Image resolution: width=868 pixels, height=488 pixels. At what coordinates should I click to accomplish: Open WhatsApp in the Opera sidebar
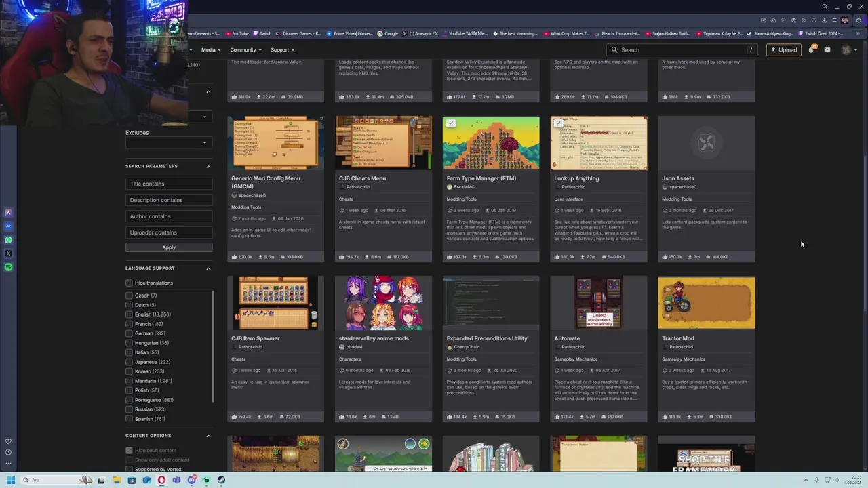(8, 240)
